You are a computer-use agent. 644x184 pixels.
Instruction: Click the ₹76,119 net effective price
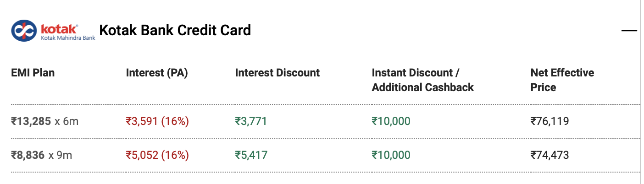coord(550,121)
